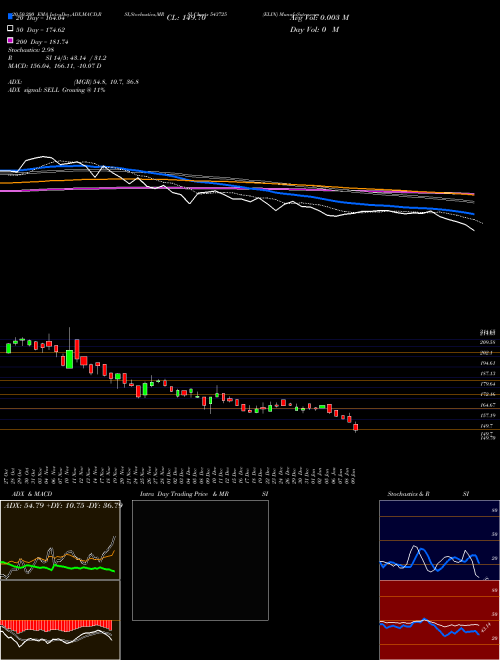Click the 'ADX signal: SELL Growing @ 11%' line
The width and height of the screenshot is (500, 660).
[x=56, y=90]
